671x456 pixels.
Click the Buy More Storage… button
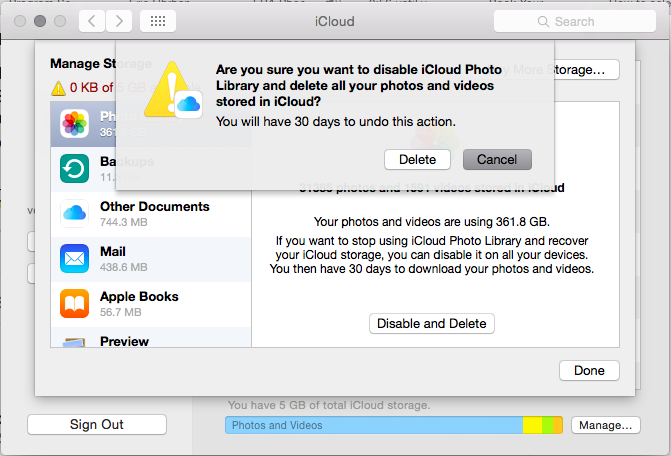click(586, 69)
